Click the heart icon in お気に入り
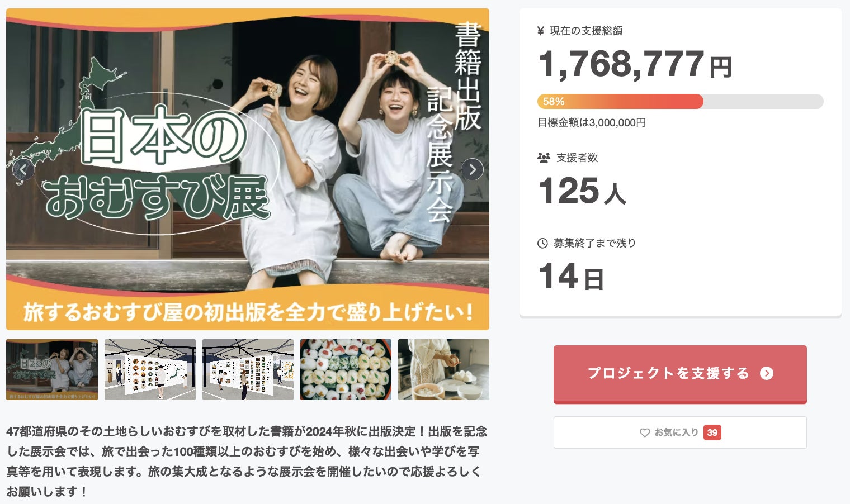The image size is (850, 504). 645,432
